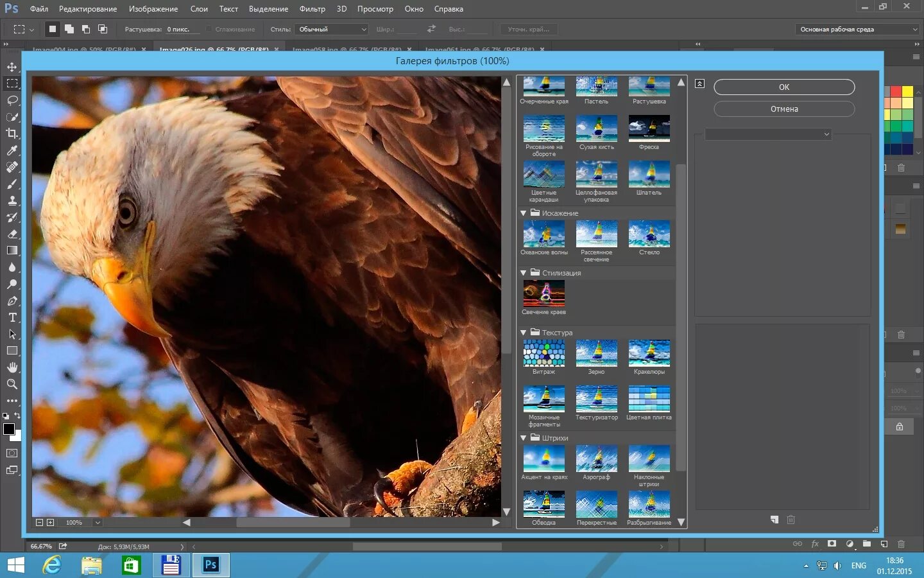Activate the Type tool
924x578 pixels.
click(x=12, y=317)
